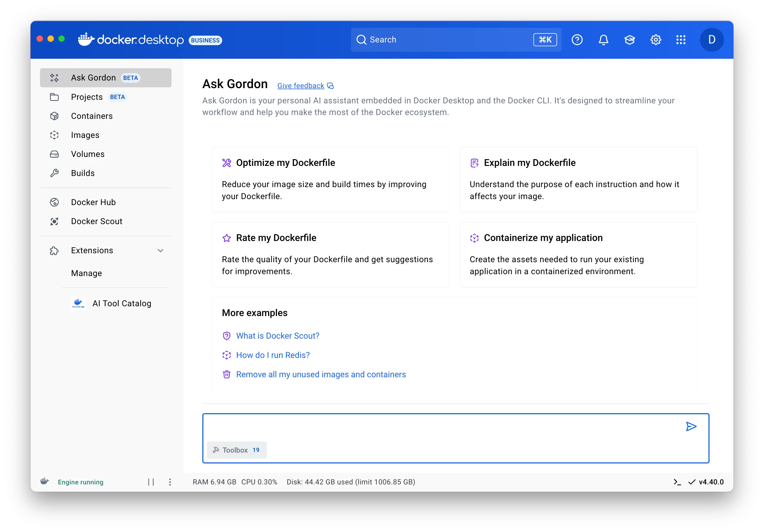Open the AI Tool Catalog extension

click(121, 303)
